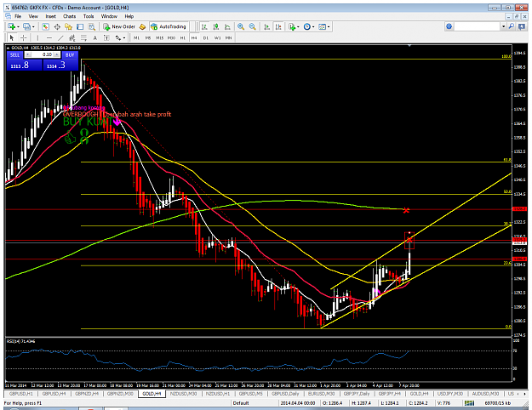Switch to candlestick chart view
The image size is (532, 410).
tap(216, 26)
